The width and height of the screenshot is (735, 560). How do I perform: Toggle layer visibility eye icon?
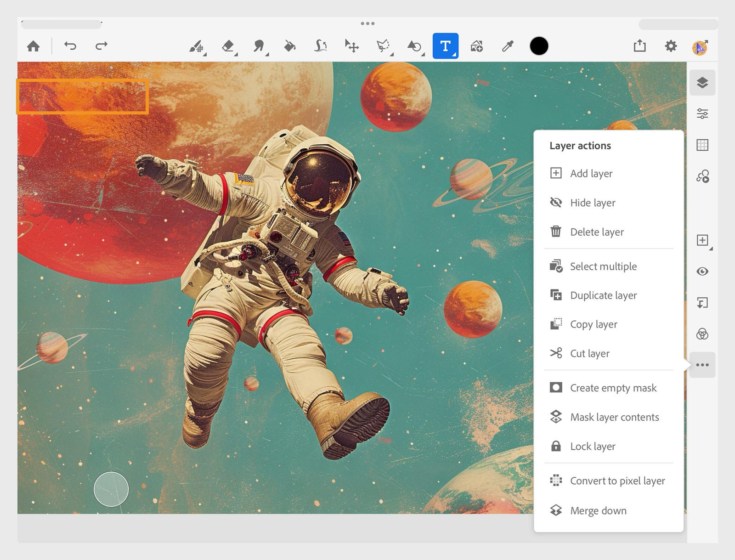702,272
